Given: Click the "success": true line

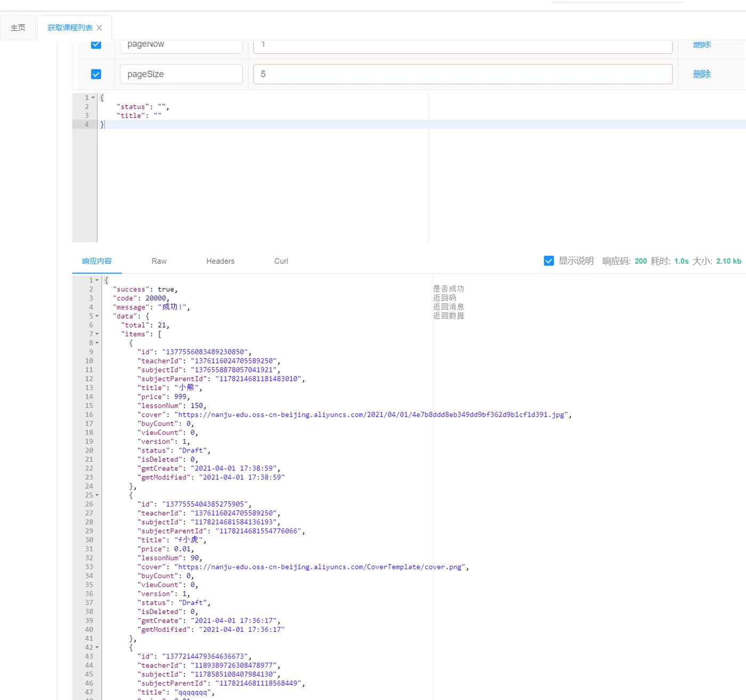Looking at the screenshot, I should pos(145,289).
